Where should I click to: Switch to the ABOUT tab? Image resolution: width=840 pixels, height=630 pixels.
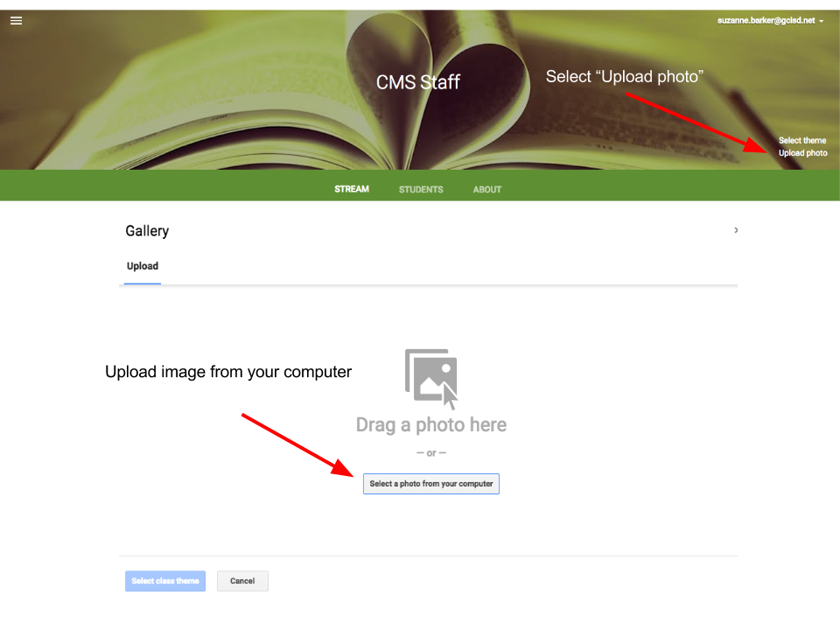(486, 189)
